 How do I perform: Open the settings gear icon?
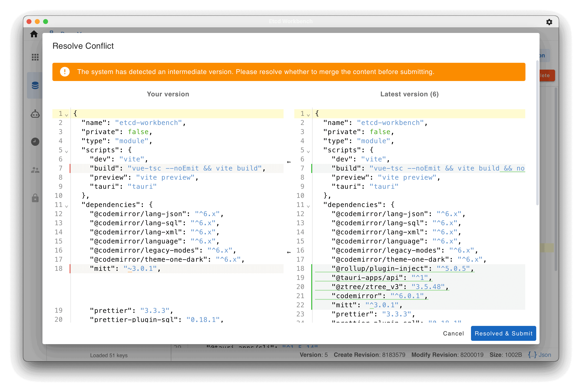(549, 22)
